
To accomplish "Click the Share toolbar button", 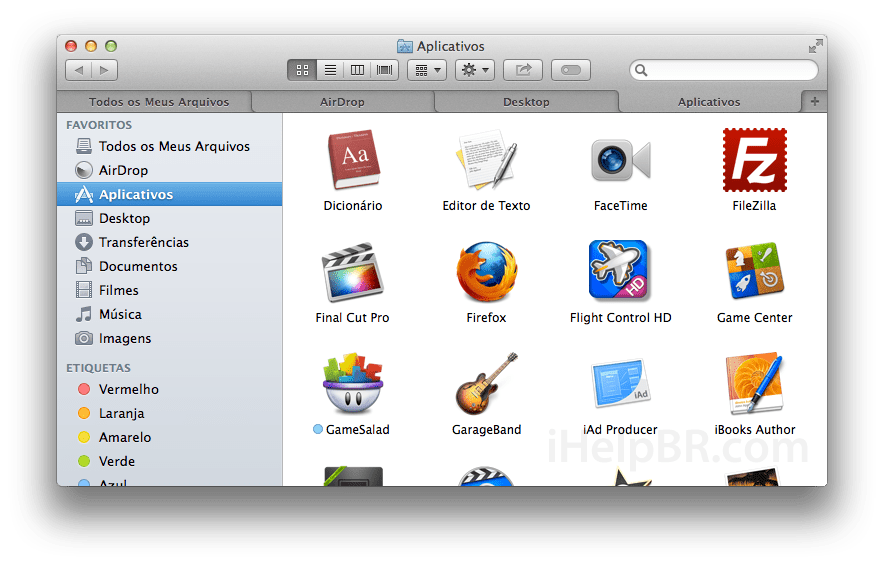I will pyautogui.click(x=523, y=70).
